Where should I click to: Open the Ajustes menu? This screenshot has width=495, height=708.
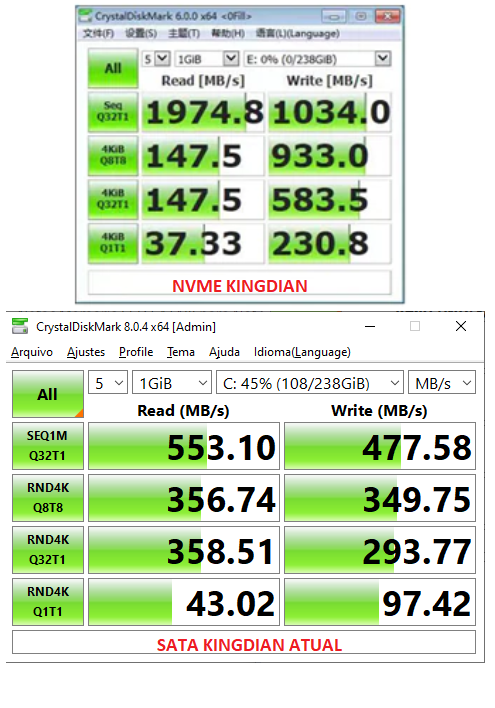click(x=86, y=352)
